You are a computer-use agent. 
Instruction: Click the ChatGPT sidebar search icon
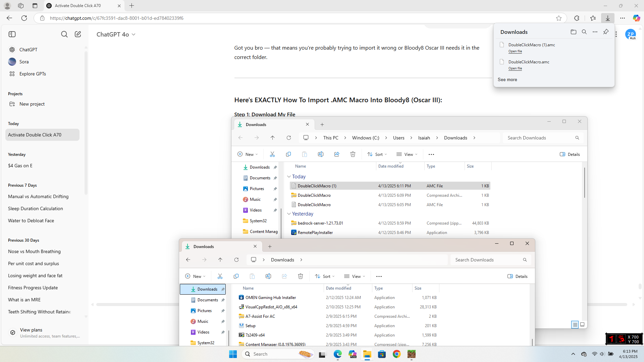tap(64, 34)
